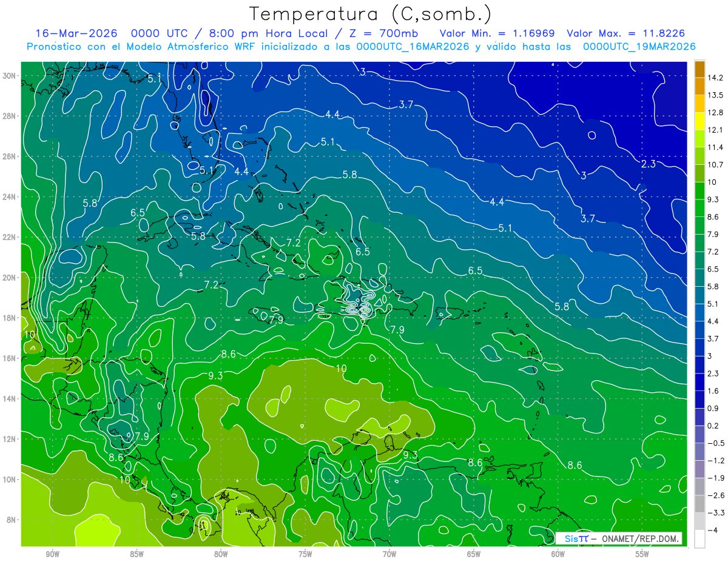Click the 24N latitude axis label
Image resolution: width=728 pixels, height=562 pixels.
[x=10, y=197]
